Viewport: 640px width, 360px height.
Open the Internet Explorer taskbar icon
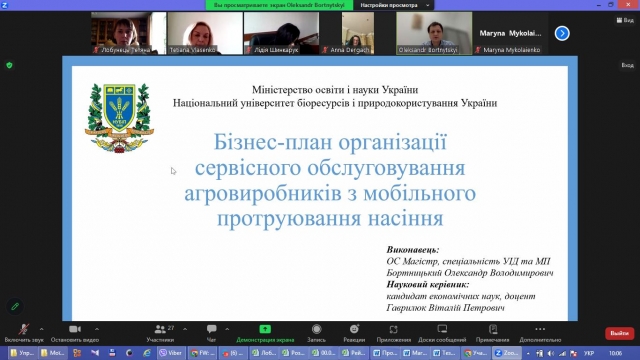coord(147,353)
